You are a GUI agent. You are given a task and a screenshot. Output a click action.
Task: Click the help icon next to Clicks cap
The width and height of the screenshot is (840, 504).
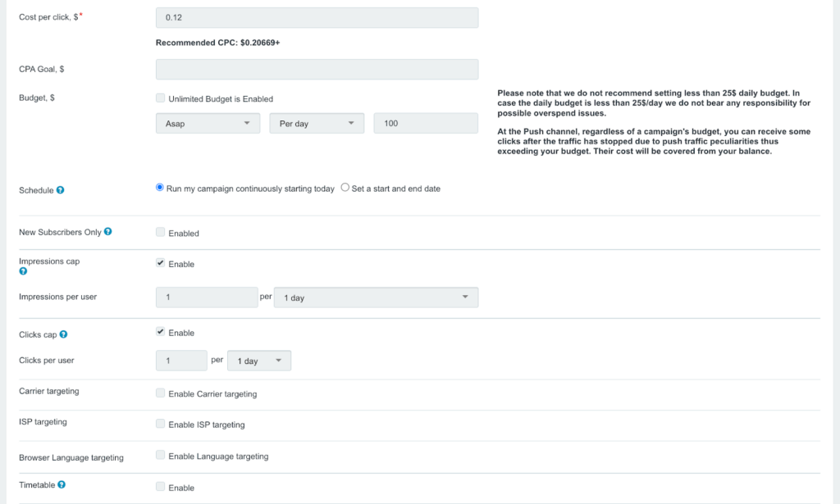[x=64, y=334]
